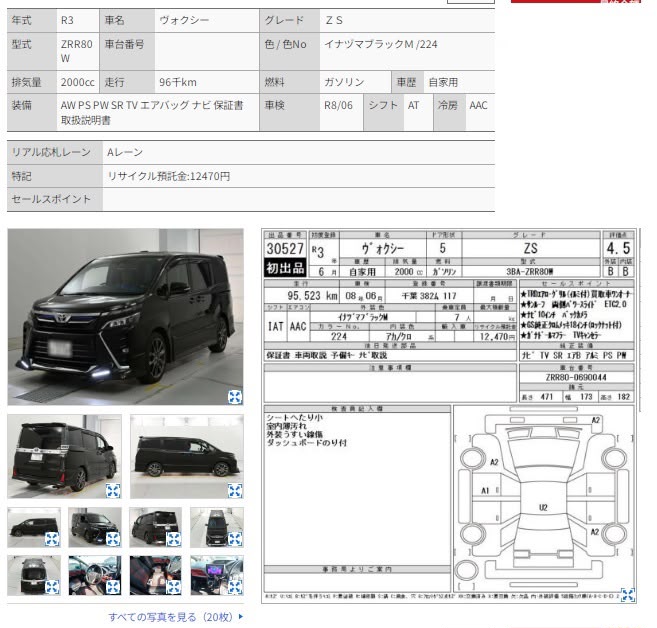The height and width of the screenshot is (628, 657).
Task: Open the すべての写真を見る (20枚) link
Action: (176, 617)
